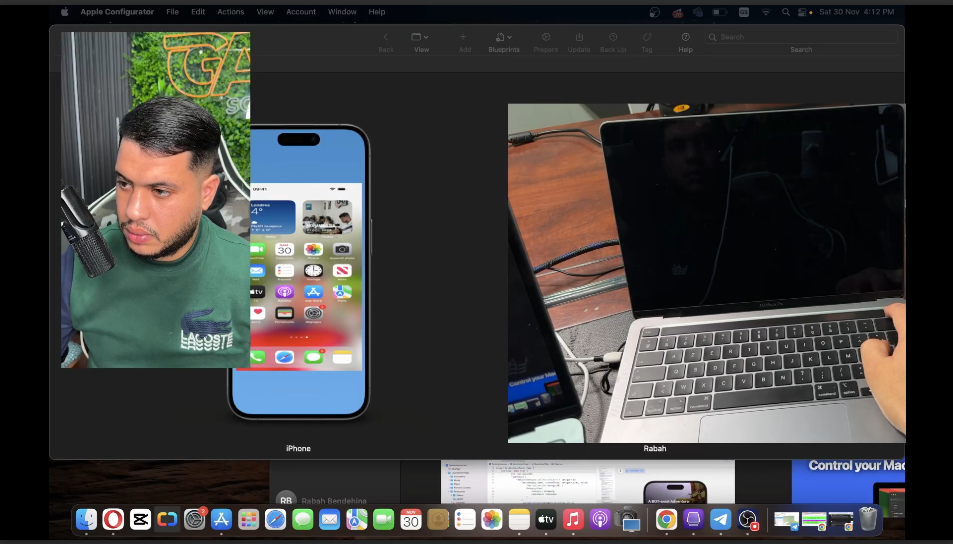
Task: Click the battery status icon
Action: (720, 12)
